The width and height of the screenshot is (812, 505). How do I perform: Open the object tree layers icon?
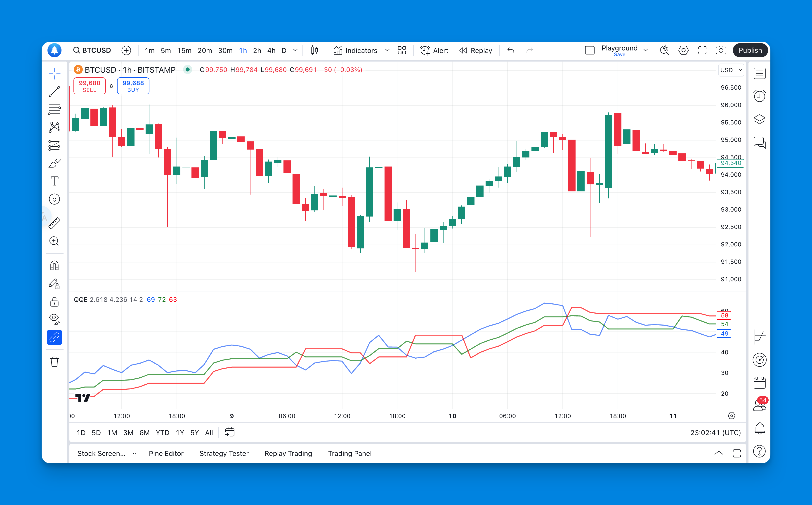click(x=760, y=119)
